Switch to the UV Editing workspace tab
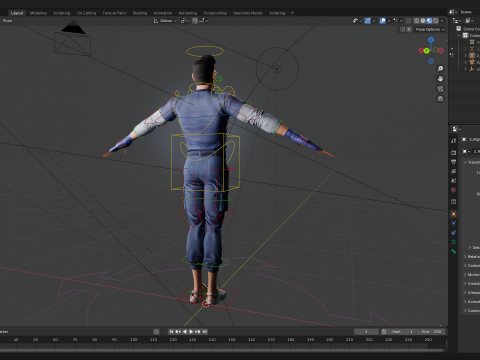Screen dimensions: 480x360 click(86, 13)
